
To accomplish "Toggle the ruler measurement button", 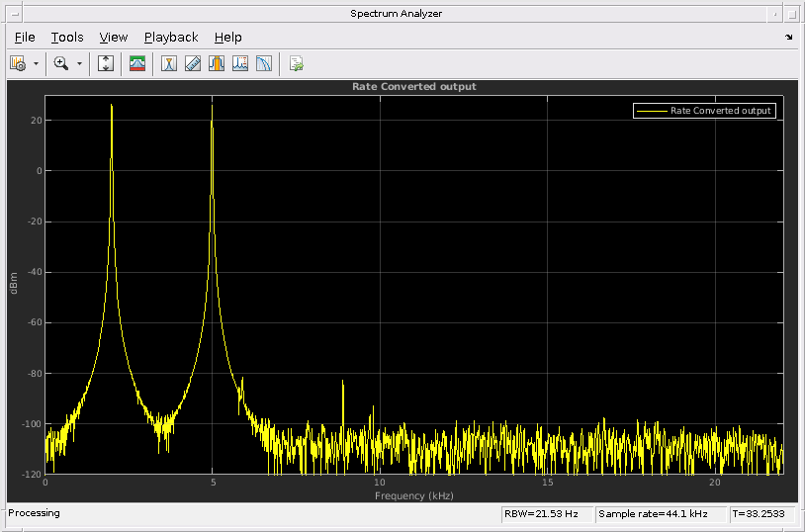I will 193,63.
